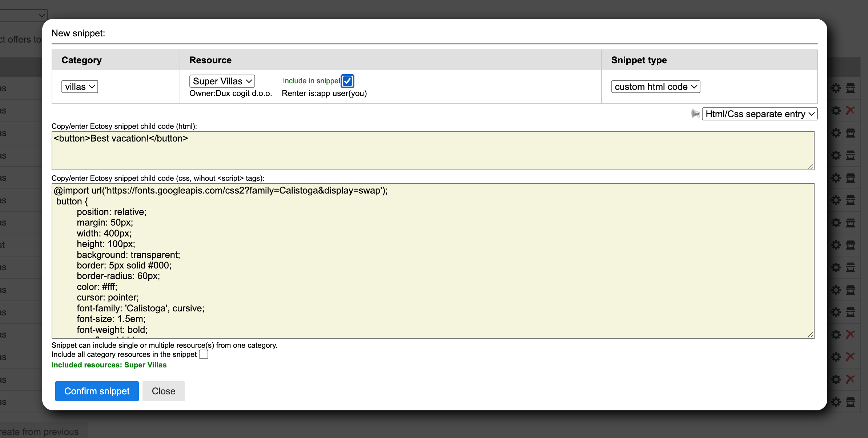Open settings gear in the topmost row

836,88
